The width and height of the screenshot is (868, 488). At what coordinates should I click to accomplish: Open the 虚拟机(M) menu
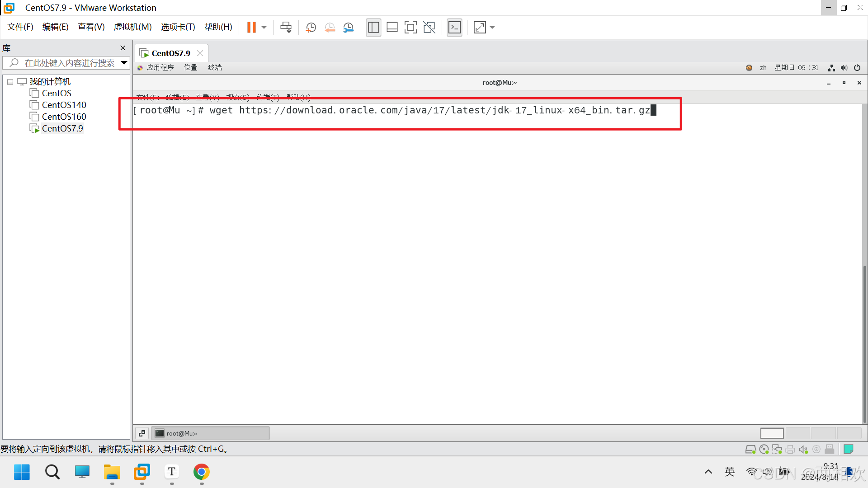132,27
